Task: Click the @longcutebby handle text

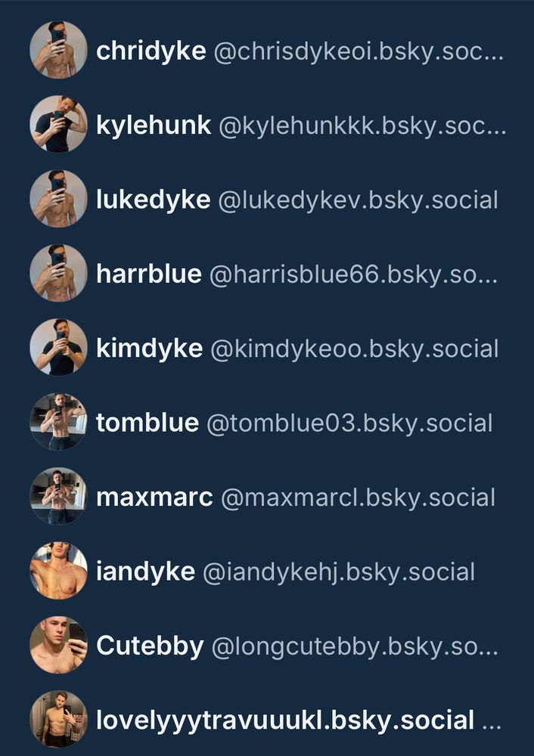Action: coord(355,647)
